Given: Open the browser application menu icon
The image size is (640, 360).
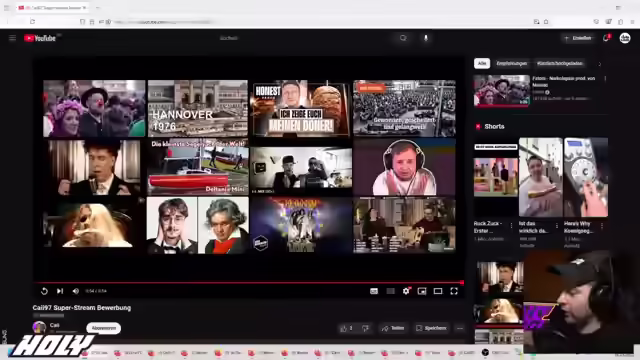Looking at the screenshot, I should pyautogui.click(x=632, y=22).
